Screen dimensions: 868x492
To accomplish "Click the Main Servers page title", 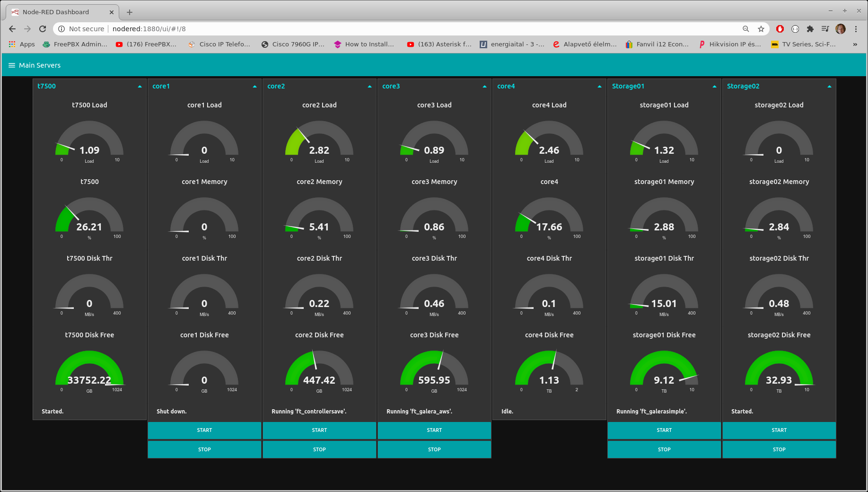I will pyautogui.click(x=40, y=65).
